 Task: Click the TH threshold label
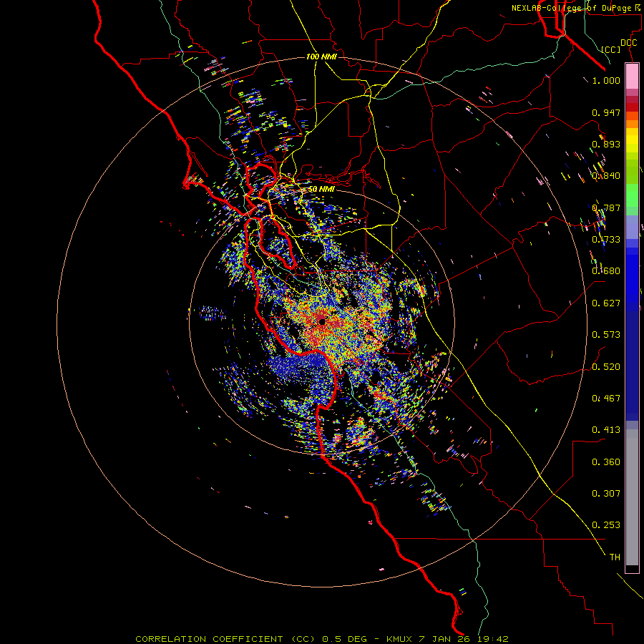click(x=615, y=557)
